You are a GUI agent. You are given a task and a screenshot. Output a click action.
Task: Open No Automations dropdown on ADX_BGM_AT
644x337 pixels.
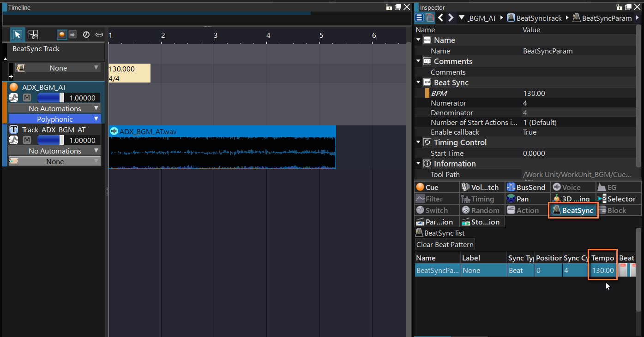54,108
